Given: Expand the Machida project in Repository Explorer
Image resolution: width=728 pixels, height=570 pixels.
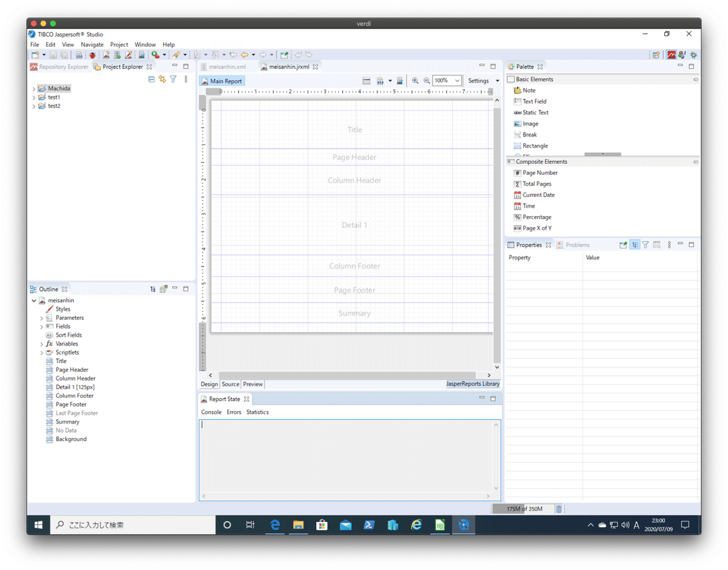Looking at the screenshot, I should point(35,88).
